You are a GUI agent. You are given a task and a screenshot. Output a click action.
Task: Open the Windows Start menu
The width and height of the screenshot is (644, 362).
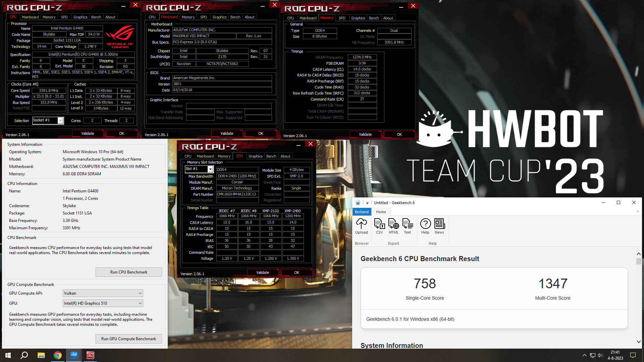click(8, 355)
